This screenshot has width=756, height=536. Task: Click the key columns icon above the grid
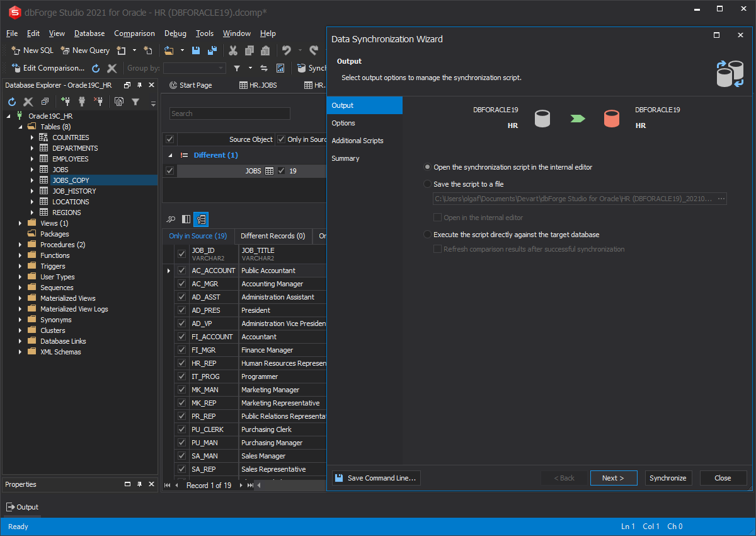point(201,219)
